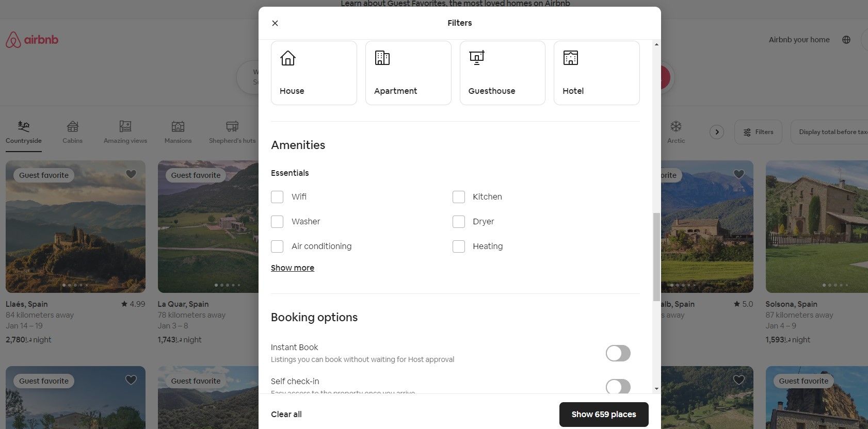Screen dimensions: 868x429
Task: Select the House property type
Action: (314, 73)
